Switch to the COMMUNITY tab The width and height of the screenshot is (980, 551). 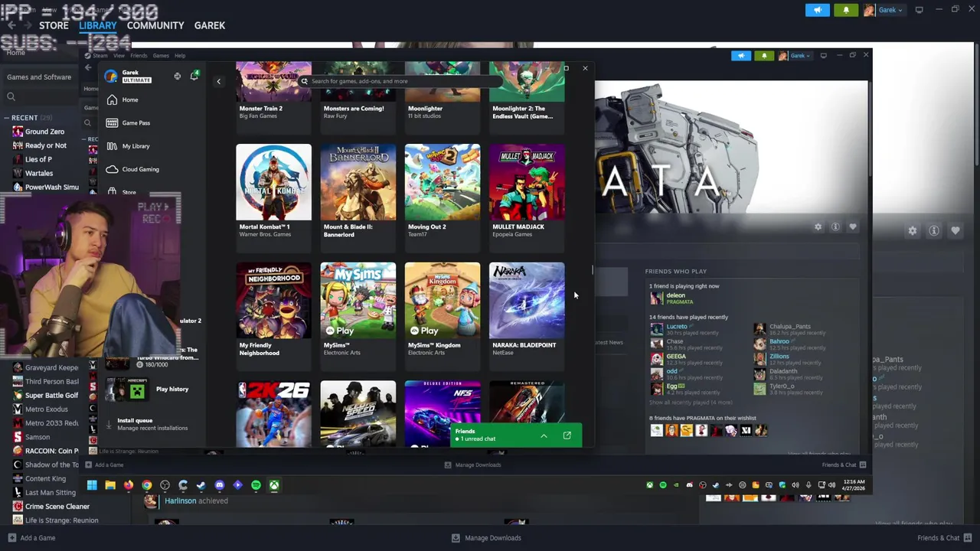pos(155,25)
